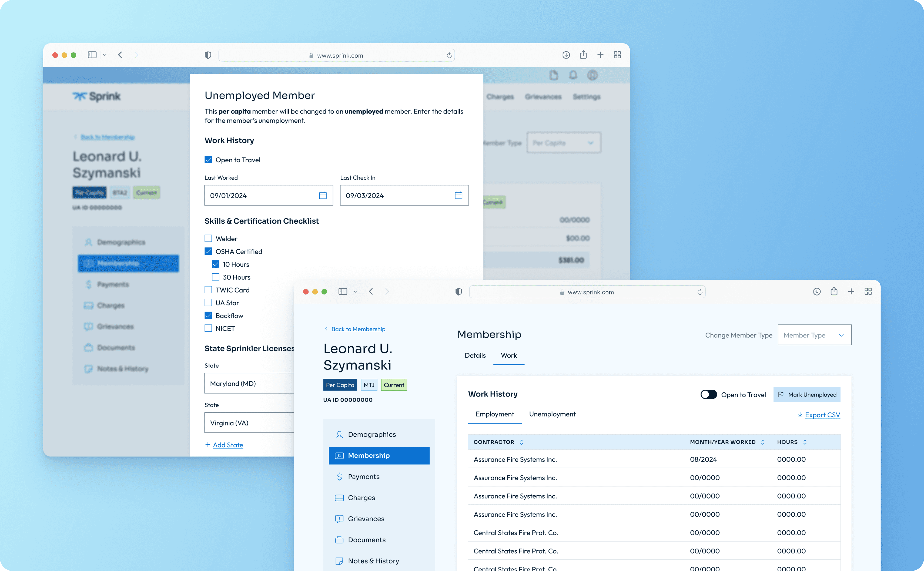Open the Last Check In calendar picker

(458, 195)
